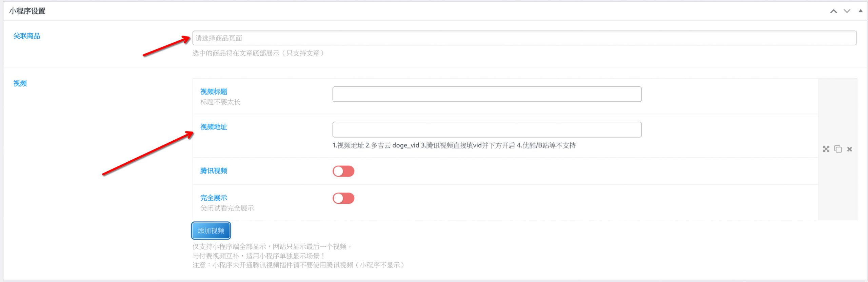Enable the 腾讯视频 toggle switch
The image size is (868, 282).
(343, 171)
